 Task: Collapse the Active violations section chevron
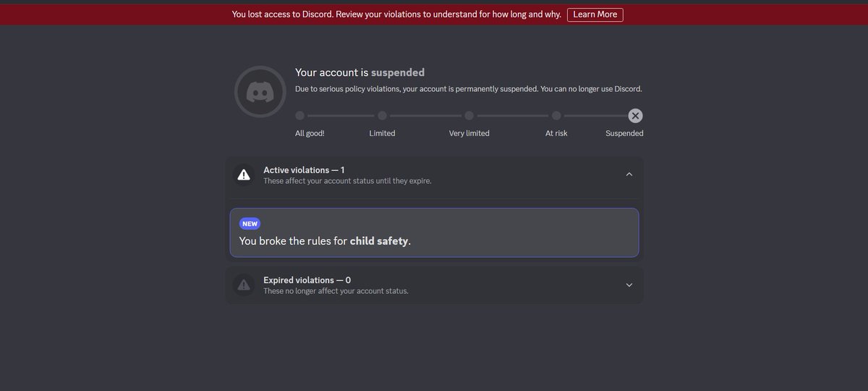pyautogui.click(x=629, y=175)
